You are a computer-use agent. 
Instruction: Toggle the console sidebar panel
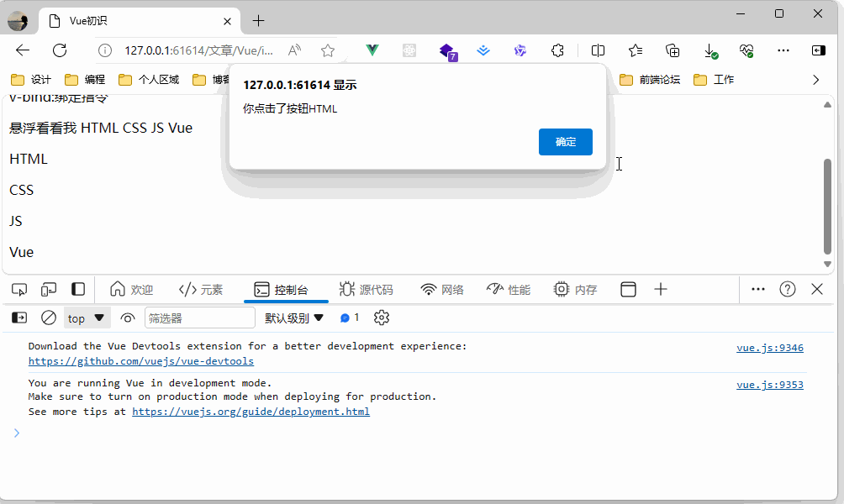click(18, 318)
